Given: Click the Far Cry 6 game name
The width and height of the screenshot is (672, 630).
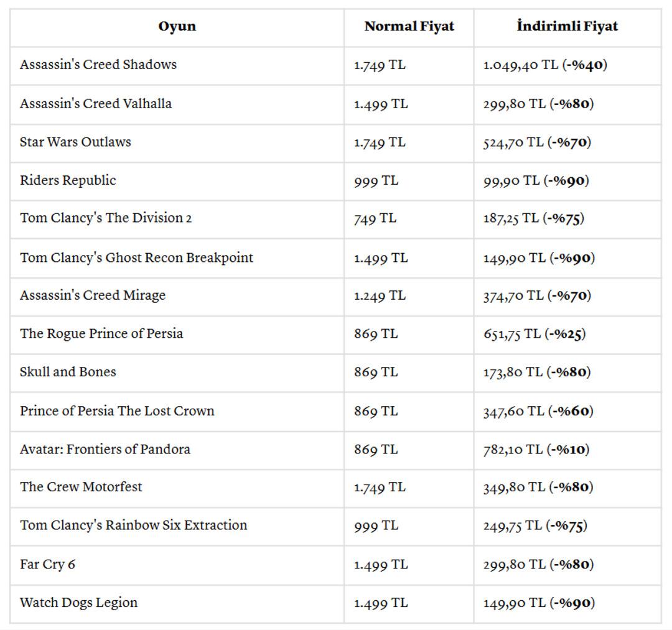Looking at the screenshot, I should coord(47,564).
